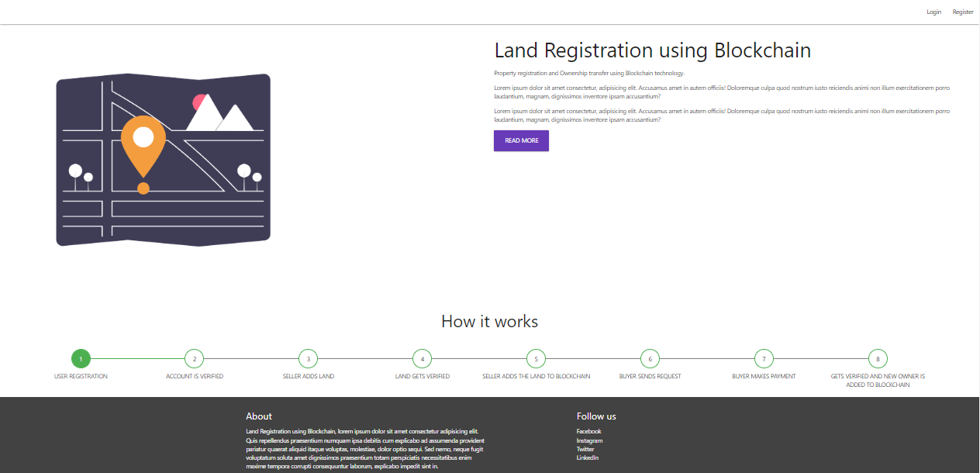This screenshot has width=980, height=473.
Task: Click the BUYER MAKES PAYMENT step label
Action: click(764, 376)
